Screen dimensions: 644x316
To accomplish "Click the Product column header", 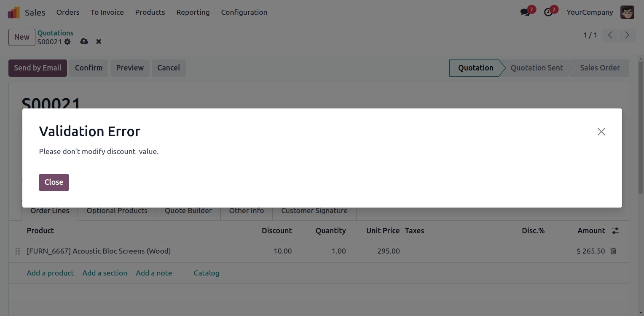I will (x=40, y=231).
